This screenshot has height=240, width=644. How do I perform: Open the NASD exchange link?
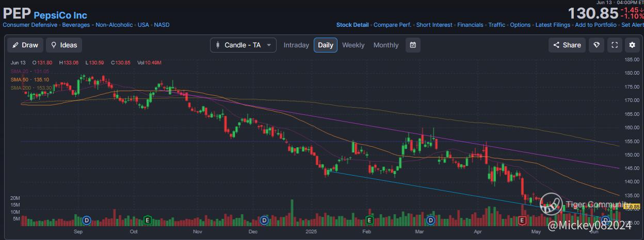click(x=162, y=25)
